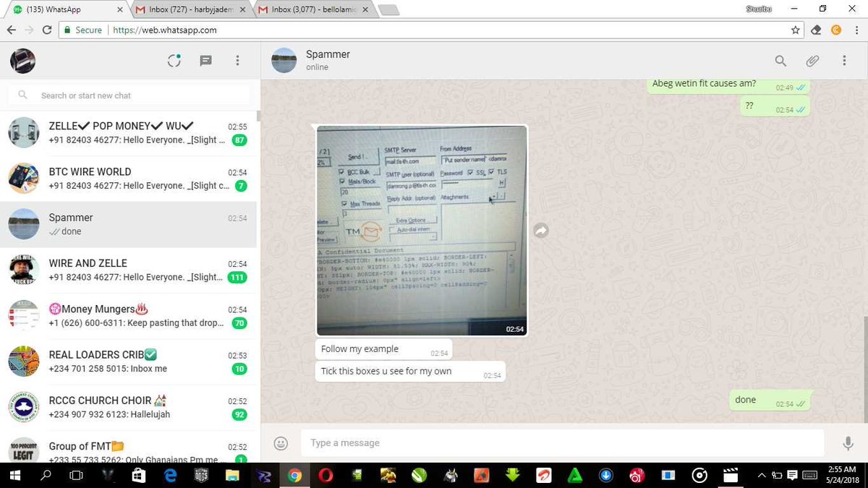Viewport: 868px width, 488px height.
Task: Click the 'Tick this boxes u see' message
Action: (x=410, y=372)
